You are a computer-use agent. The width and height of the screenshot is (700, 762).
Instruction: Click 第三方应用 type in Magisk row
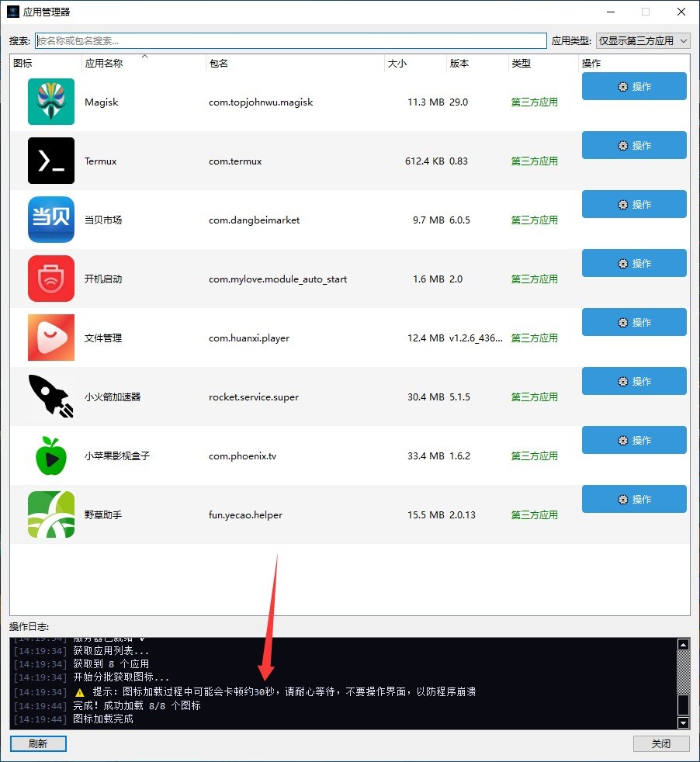coord(534,102)
